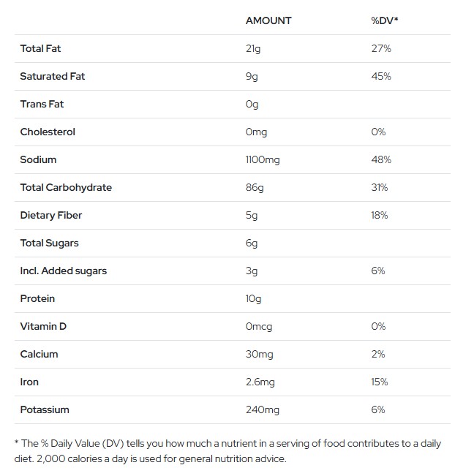This screenshot has width=455, height=476.
Task: Click the Total Fat 27% value
Action: tap(381, 48)
